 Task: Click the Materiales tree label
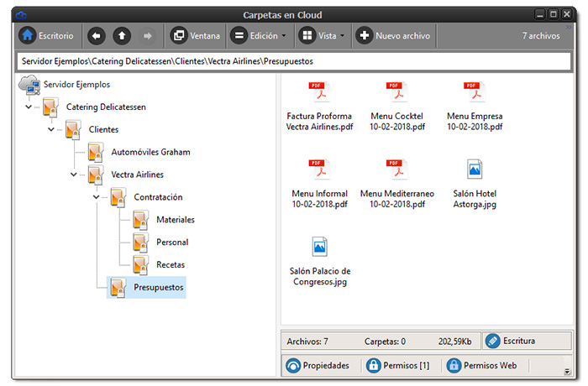(x=176, y=220)
